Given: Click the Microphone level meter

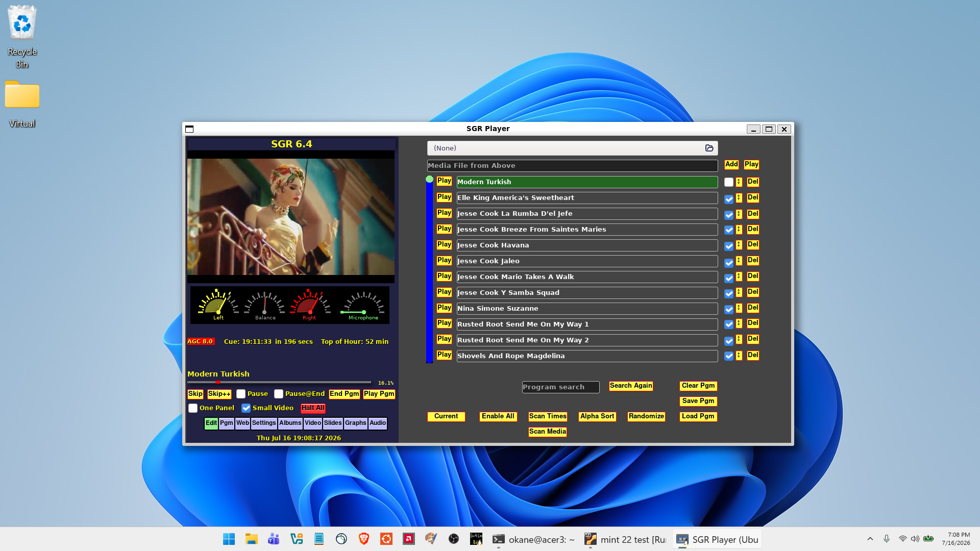Looking at the screenshot, I should pos(363,305).
